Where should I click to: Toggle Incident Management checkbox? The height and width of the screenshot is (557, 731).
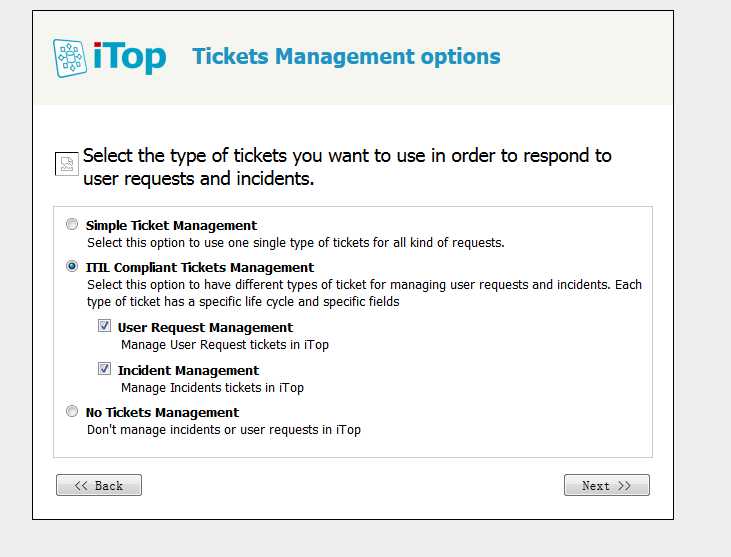[x=104, y=369]
